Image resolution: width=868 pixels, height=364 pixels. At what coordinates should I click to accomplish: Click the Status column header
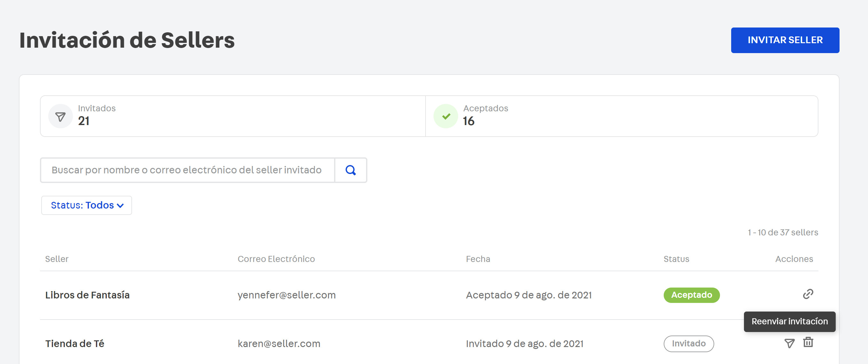(676, 259)
